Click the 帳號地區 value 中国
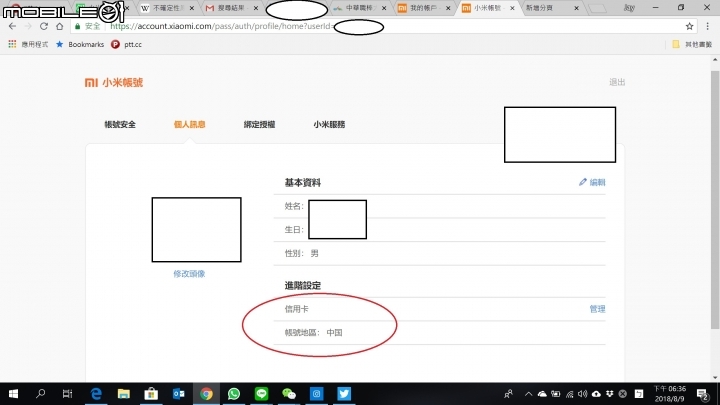Image resolution: width=720 pixels, height=405 pixels. 334,332
